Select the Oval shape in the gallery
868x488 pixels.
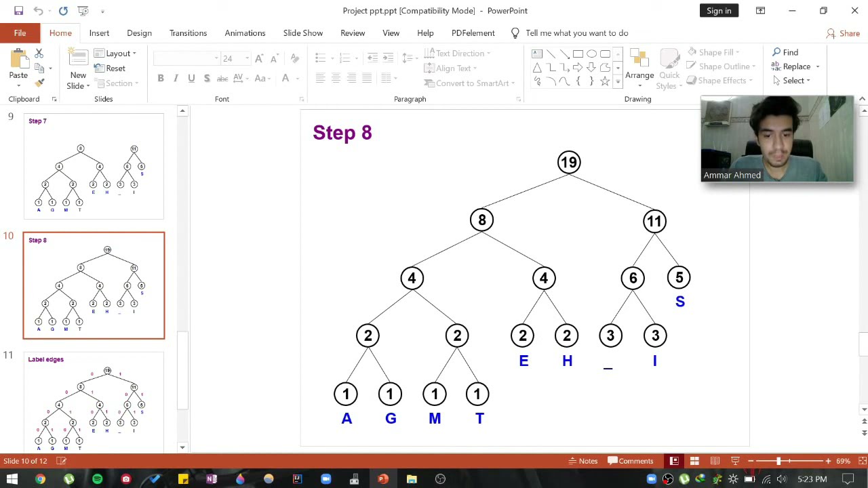click(591, 54)
